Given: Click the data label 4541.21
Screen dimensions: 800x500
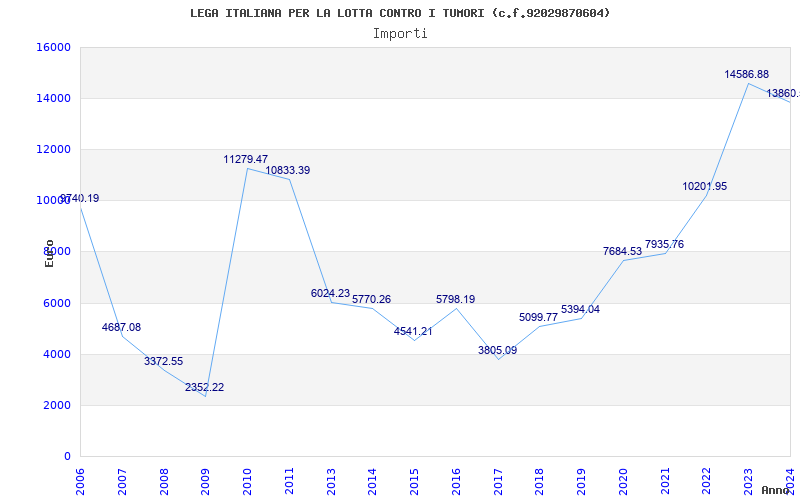Looking at the screenshot, I should coord(413,332).
